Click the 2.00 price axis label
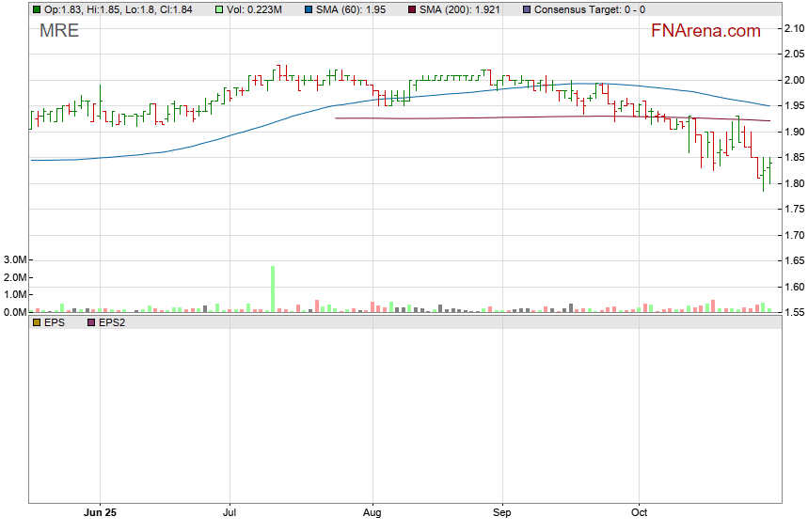Viewport: 808px width, 532px height. click(793, 81)
